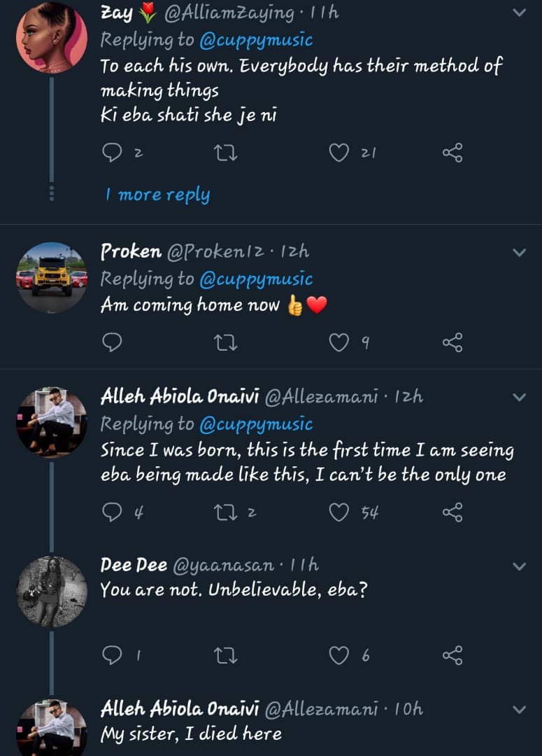Screen dimensions: 542x756
Task: Reply to Zay's tweet
Action: click(x=112, y=153)
